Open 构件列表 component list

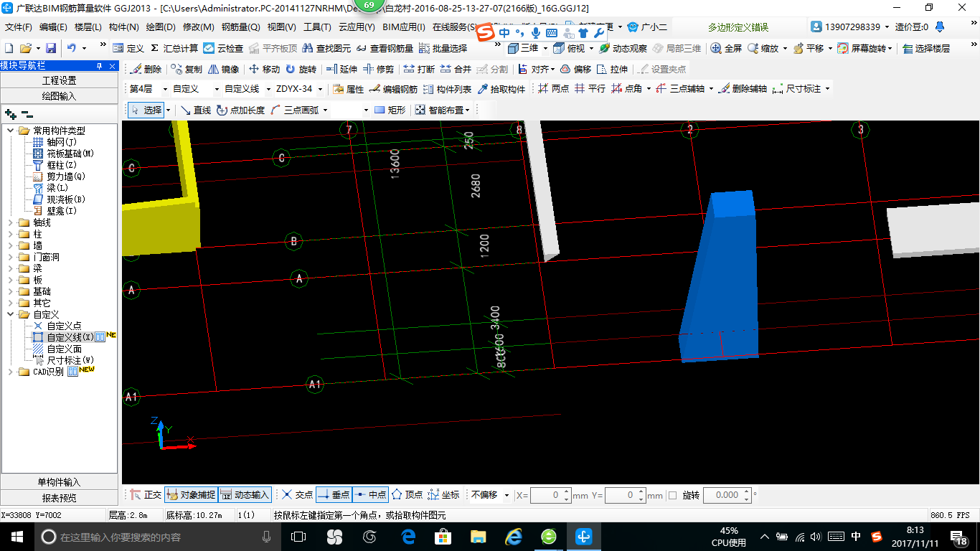(x=447, y=89)
